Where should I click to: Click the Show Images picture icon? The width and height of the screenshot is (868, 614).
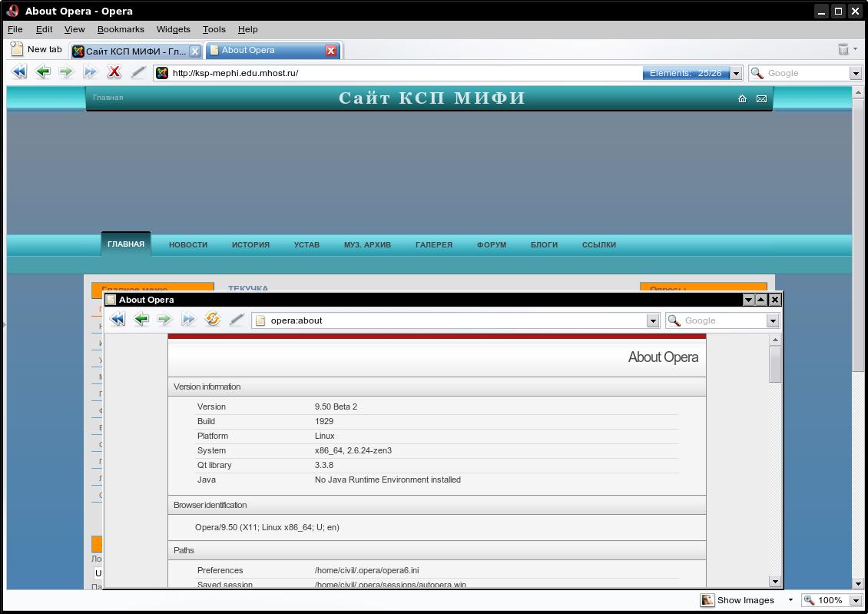(x=707, y=600)
